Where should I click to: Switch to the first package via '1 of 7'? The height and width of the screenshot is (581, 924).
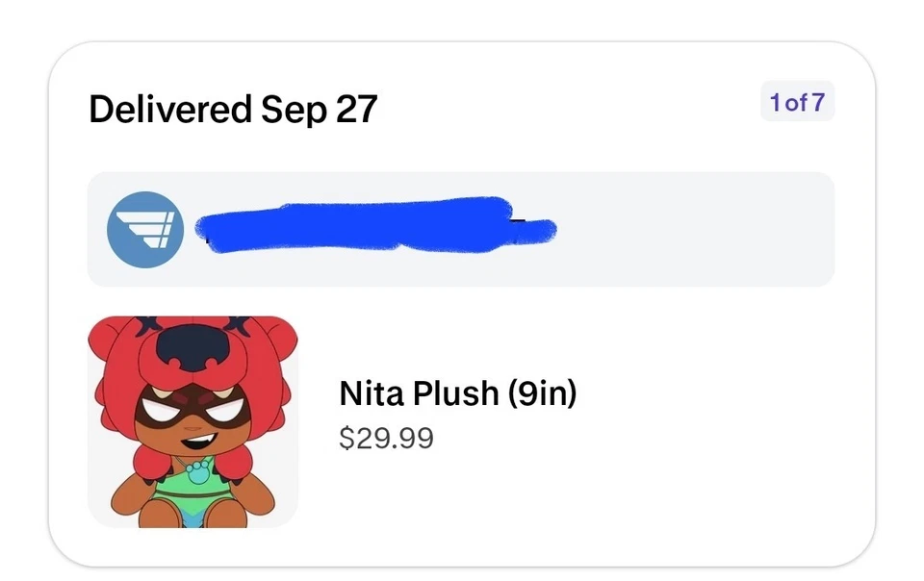click(x=797, y=102)
